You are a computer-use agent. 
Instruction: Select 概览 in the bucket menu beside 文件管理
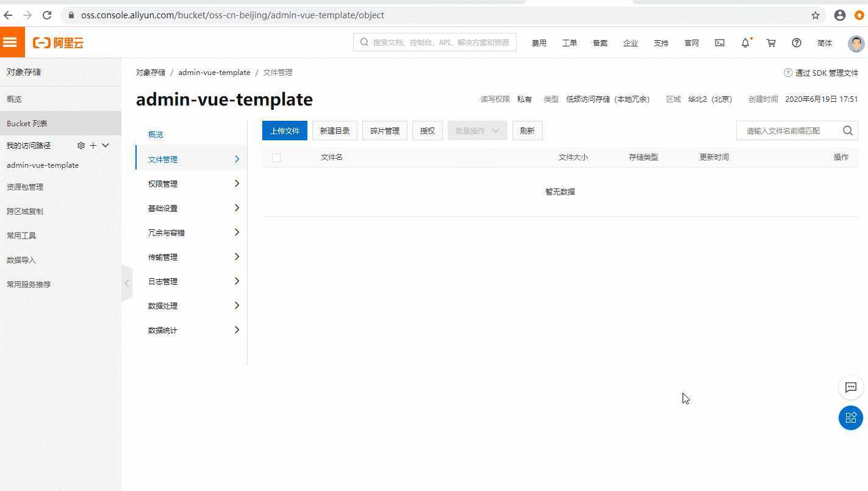pyautogui.click(x=156, y=134)
